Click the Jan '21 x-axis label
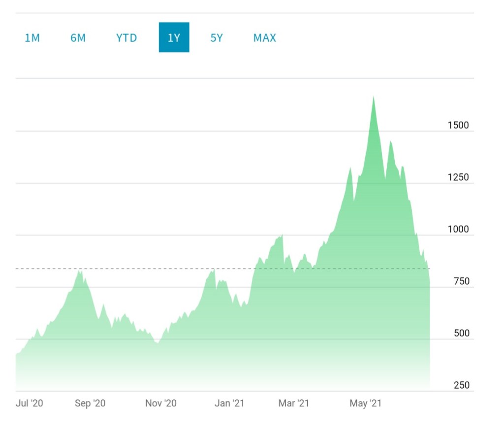Image resolution: width=504 pixels, height=429 pixels. [229, 403]
